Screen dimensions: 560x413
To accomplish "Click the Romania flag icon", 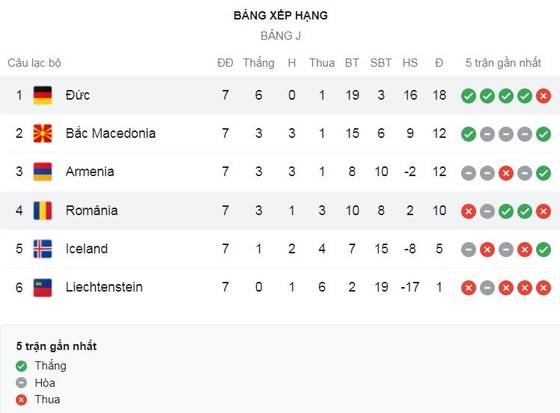I will click(x=42, y=210).
